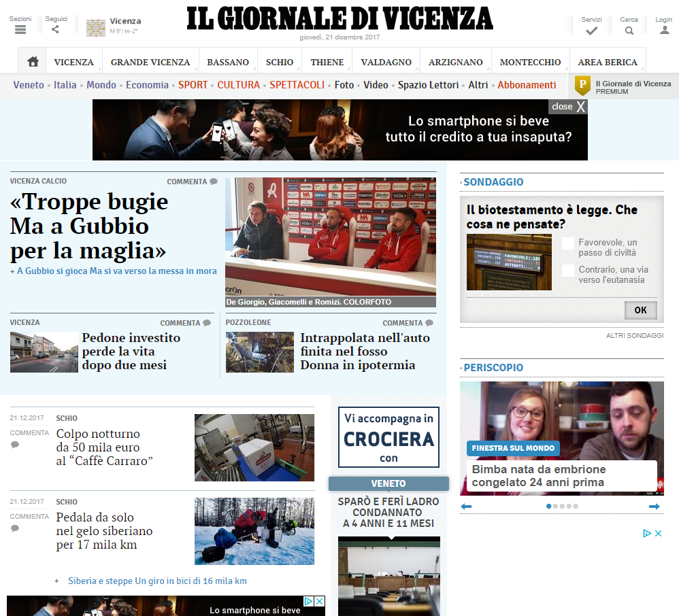Open Video section
This screenshot has height=616, width=679.
point(376,85)
